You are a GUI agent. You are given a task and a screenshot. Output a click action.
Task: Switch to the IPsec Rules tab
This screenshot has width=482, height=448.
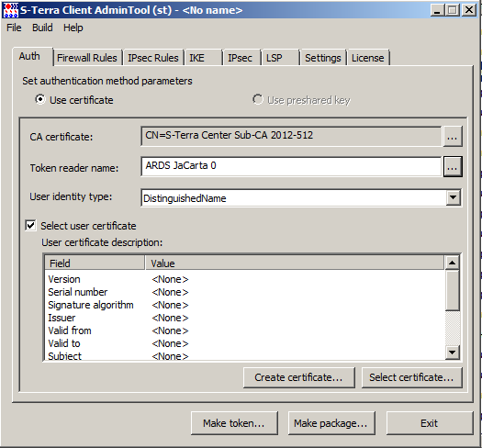[x=153, y=58]
